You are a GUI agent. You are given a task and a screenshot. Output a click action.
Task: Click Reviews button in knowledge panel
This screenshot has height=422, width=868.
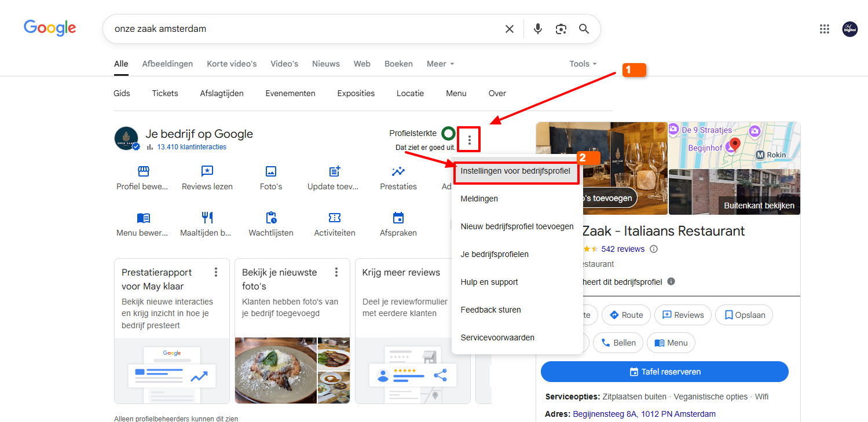point(683,315)
